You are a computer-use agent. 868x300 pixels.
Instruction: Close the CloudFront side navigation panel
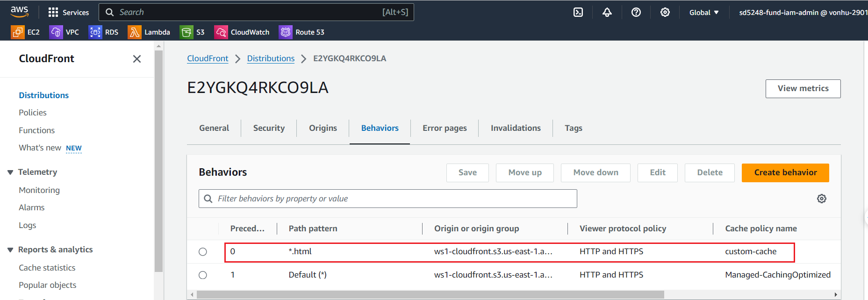coord(136,59)
